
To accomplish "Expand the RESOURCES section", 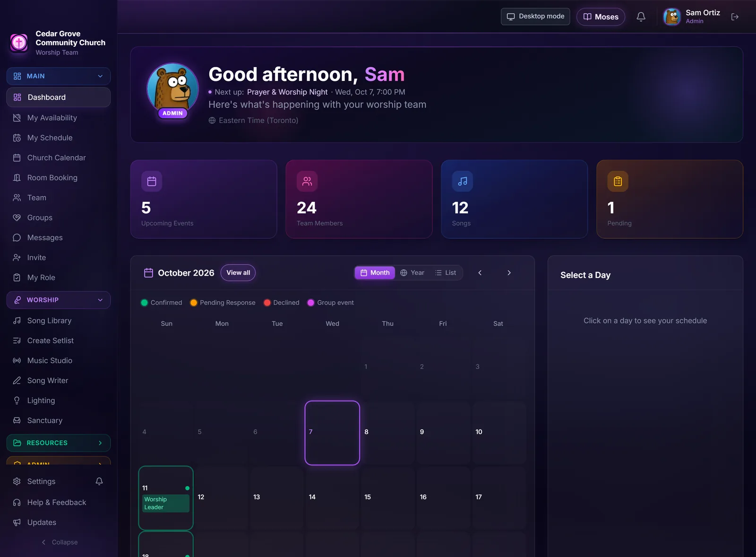I will (x=59, y=443).
